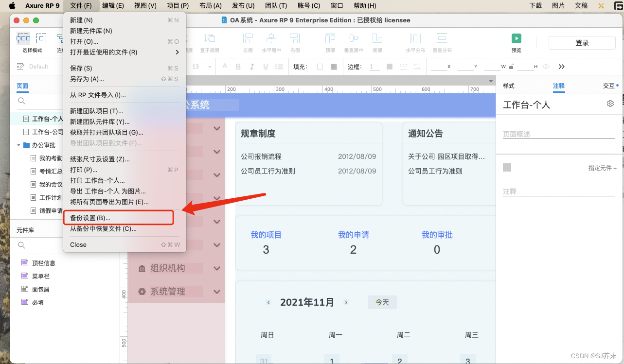Click the 页面概述 input field
Viewport: 624px width, 364px height.
[559, 134]
